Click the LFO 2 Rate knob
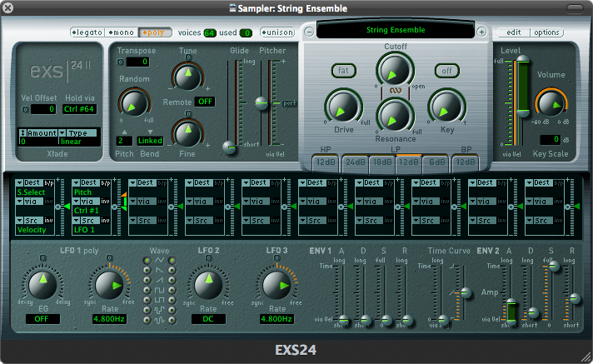The image size is (593, 364). pyautogui.click(x=208, y=285)
